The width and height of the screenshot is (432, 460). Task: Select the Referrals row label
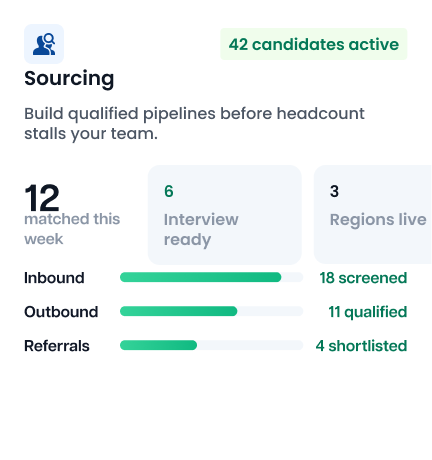coord(57,346)
